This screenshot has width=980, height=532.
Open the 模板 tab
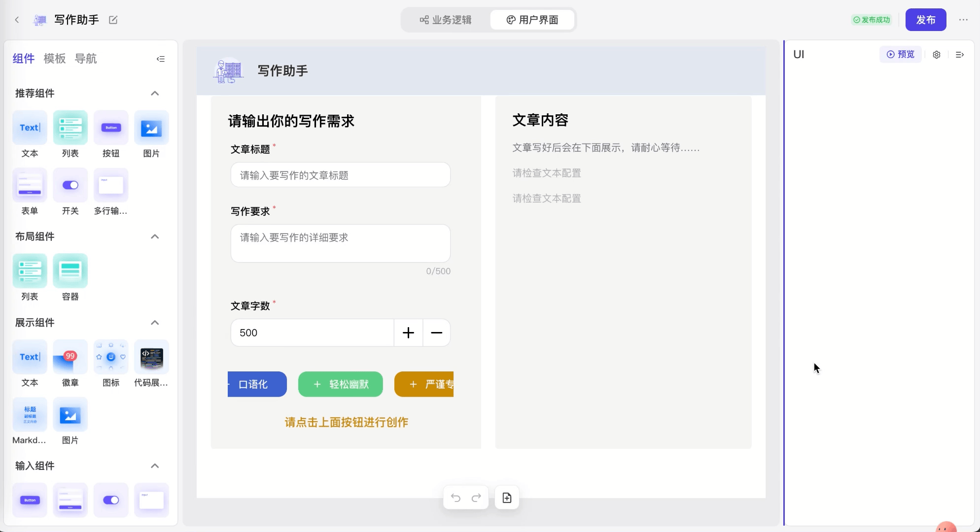(x=54, y=59)
